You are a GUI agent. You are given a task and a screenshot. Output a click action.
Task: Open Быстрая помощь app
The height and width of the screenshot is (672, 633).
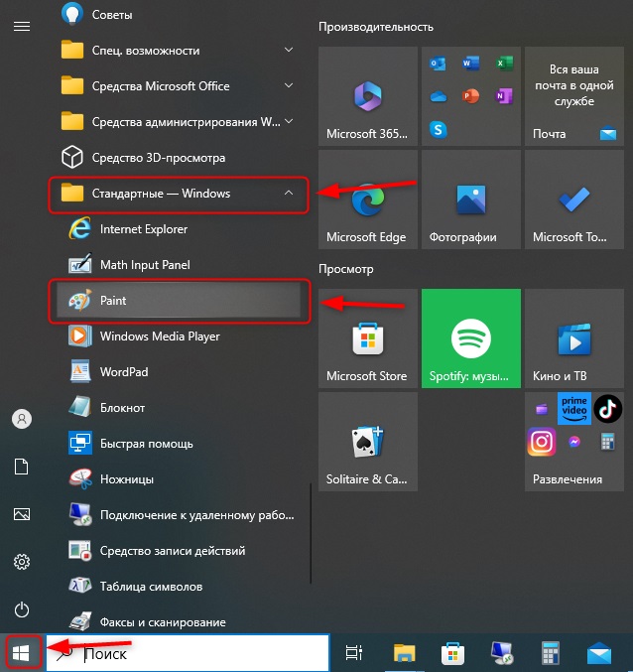(179, 443)
